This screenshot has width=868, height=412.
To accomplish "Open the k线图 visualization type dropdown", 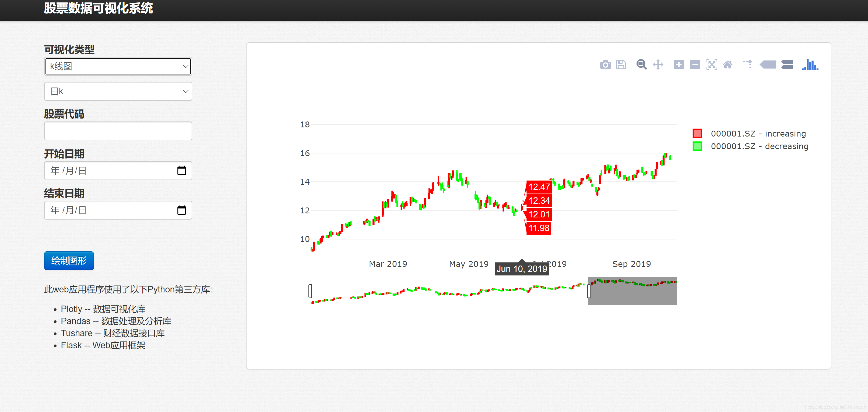I will [x=118, y=67].
